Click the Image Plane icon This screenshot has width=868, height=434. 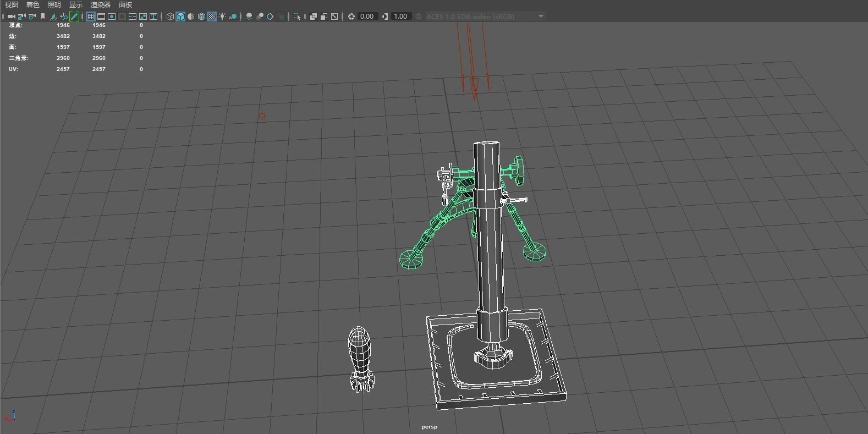click(53, 17)
